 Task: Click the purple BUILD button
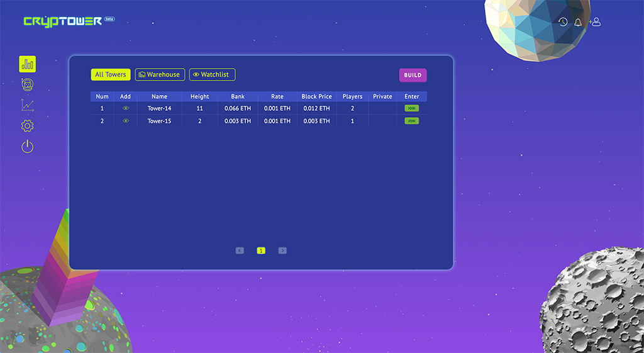click(x=413, y=76)
